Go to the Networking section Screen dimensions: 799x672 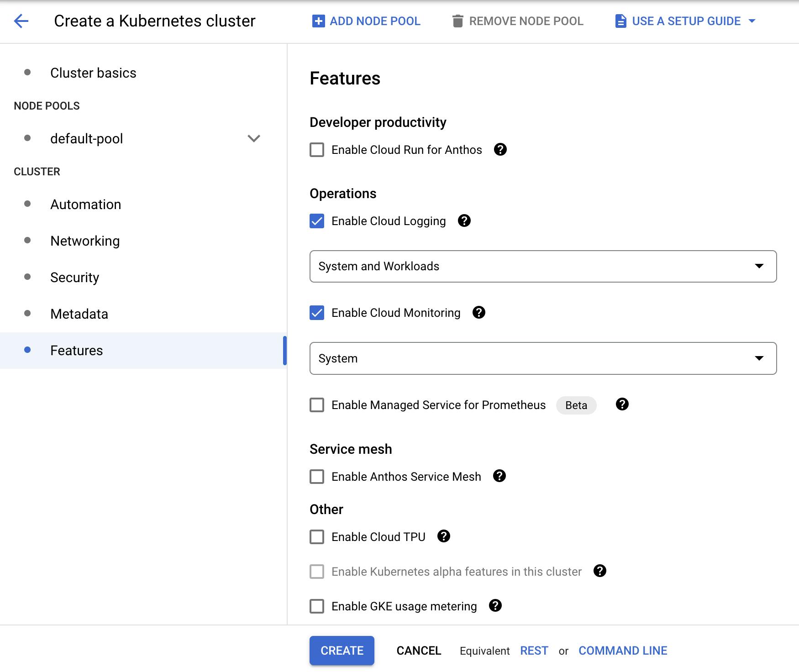point(85,241)
